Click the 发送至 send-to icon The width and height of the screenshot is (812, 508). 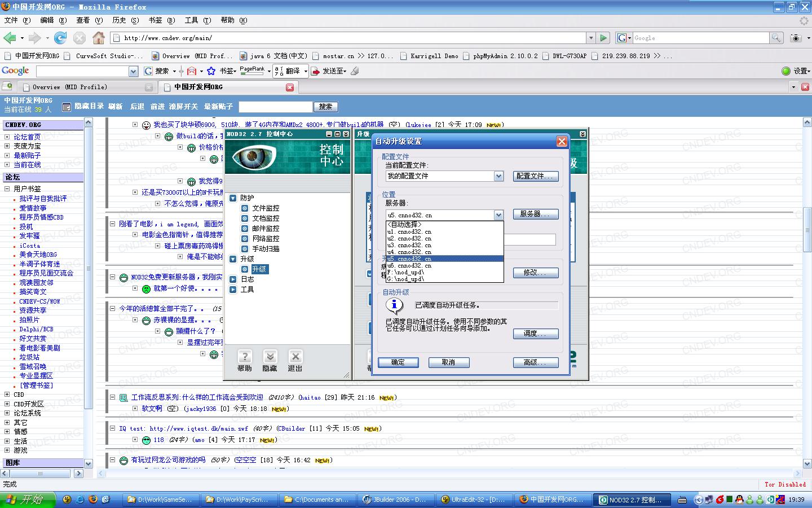316,71
